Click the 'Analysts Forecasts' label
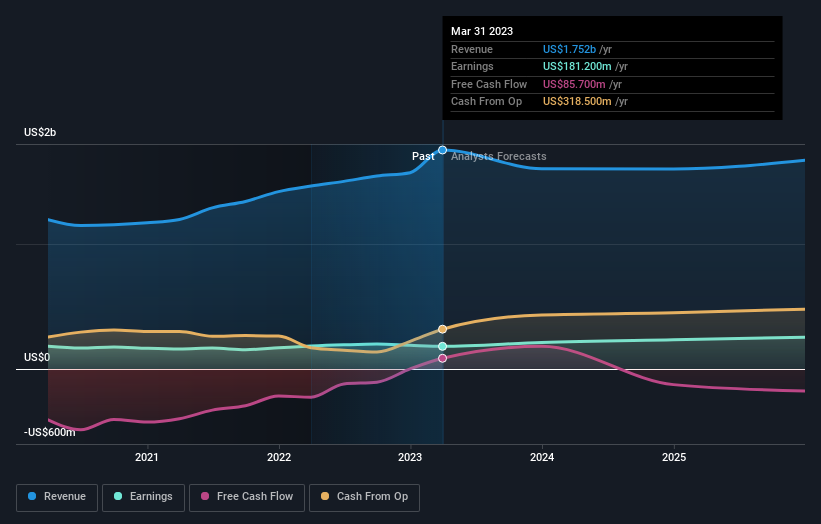This screenshot has width=821, height=524. click(498, 157)
